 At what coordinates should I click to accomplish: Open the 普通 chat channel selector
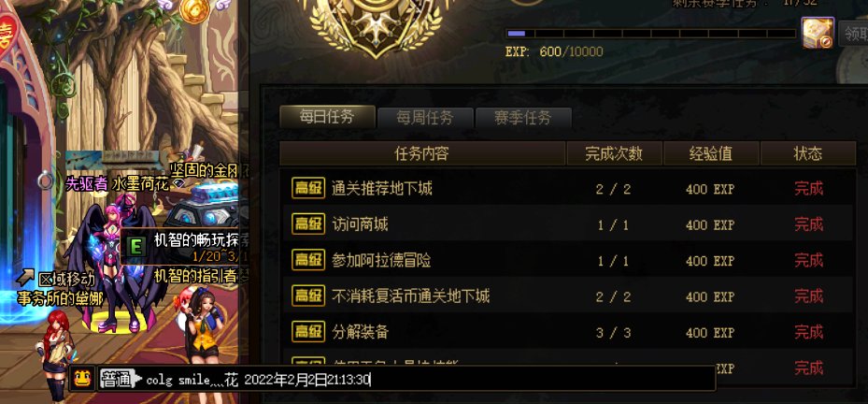click(121, 380)
